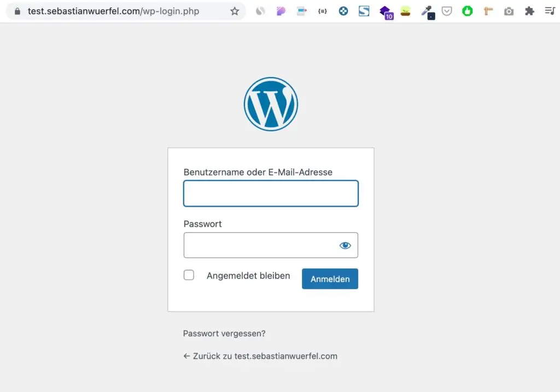This screenshot has width=560, height=392.
Task: Click the WordPress logo
Action: click(271, 104)
